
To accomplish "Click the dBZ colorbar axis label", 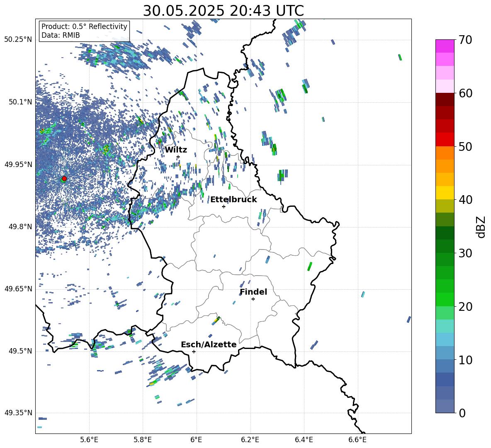I will click(x=481, y=227).
